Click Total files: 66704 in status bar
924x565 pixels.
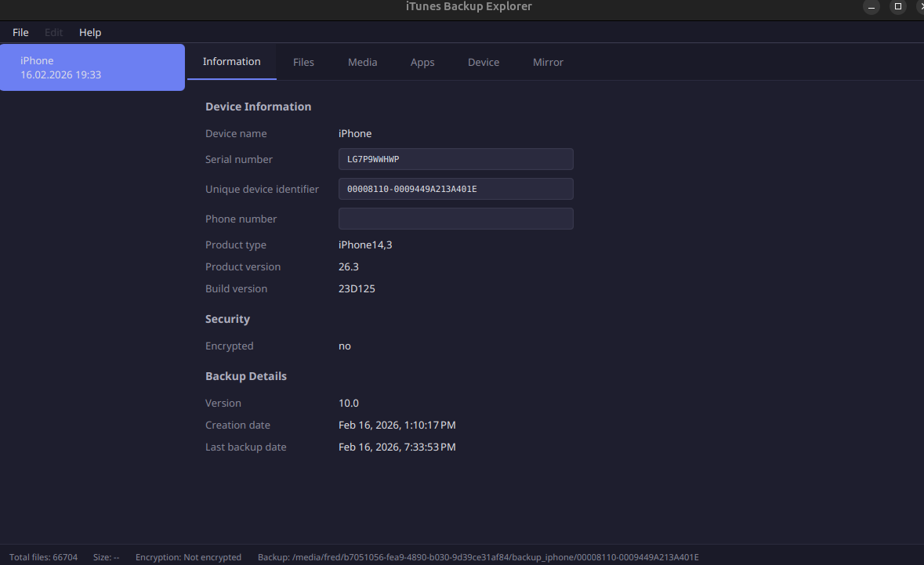click(44, 557)
